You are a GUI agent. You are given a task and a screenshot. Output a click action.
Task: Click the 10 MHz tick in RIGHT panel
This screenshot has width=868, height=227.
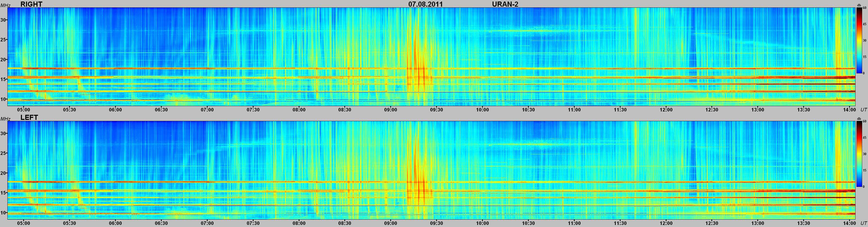pyautogui.click(x=3, y=99)
